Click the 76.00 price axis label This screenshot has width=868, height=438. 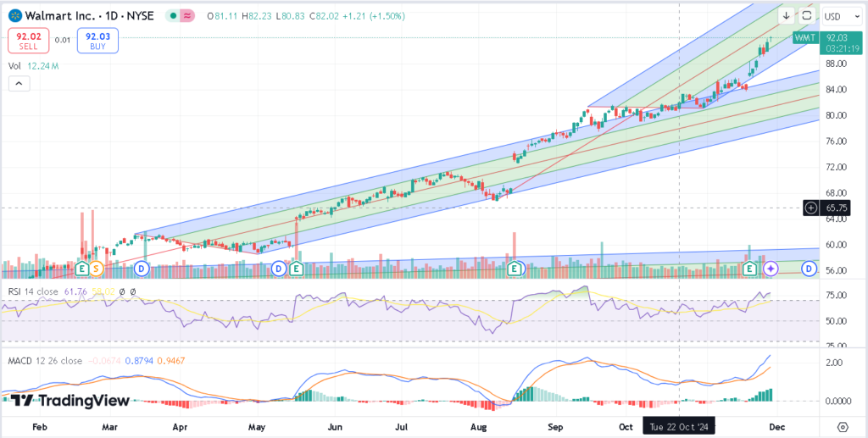click(x=835, y=141)
